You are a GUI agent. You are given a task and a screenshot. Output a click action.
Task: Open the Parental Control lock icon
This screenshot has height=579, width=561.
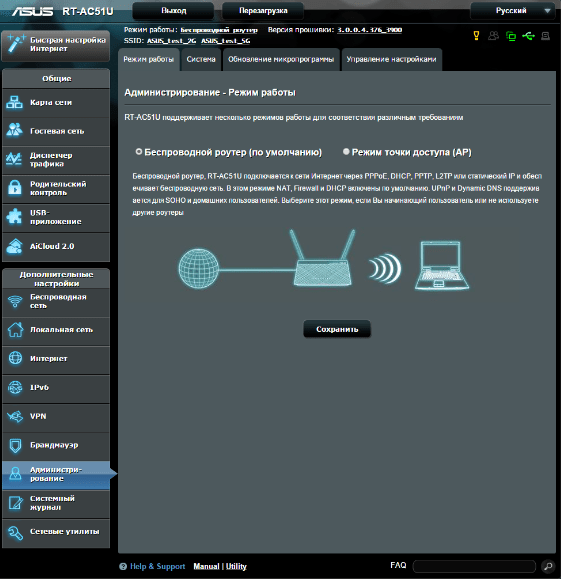14,188
